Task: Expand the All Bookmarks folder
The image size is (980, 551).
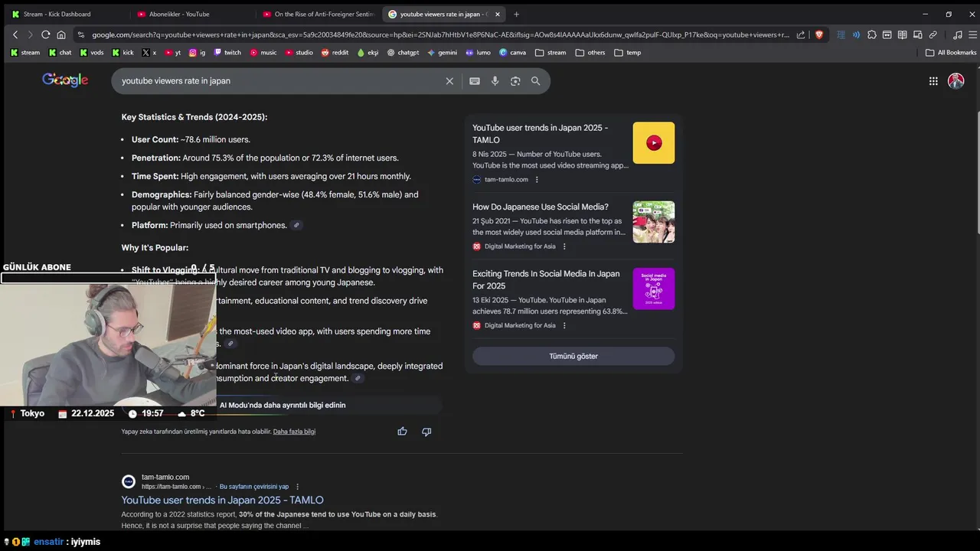Action: (951, 53)
